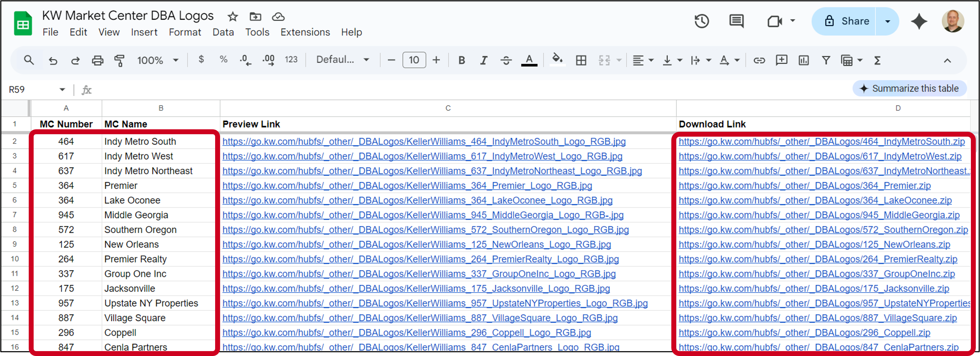Open New Orleans Logo_RGB.jpg preview link

pyautogui.click(x=417, y=245)
